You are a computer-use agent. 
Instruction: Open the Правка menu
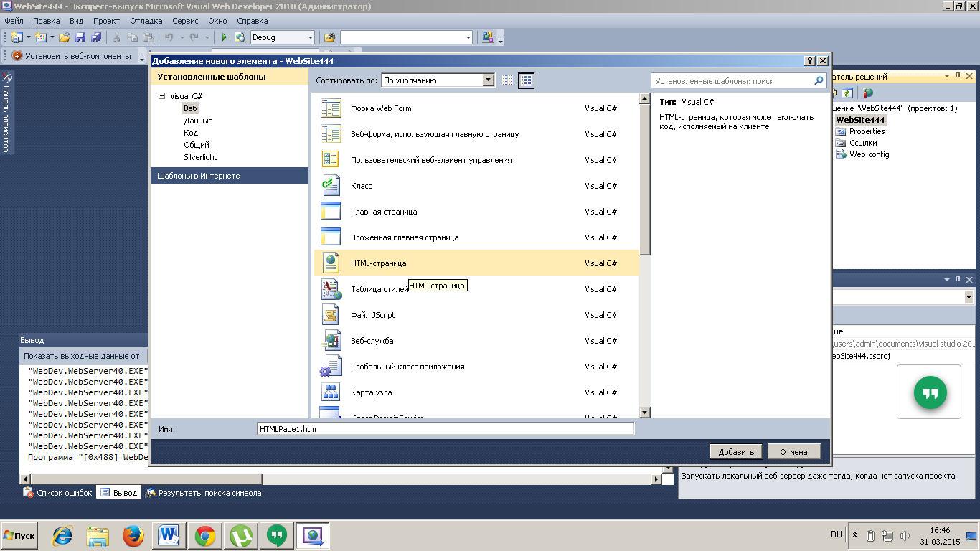coord(47,21)
